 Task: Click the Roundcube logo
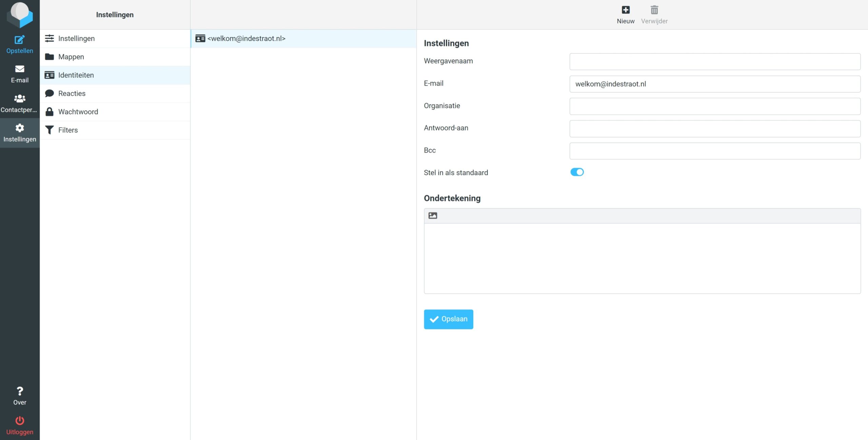[x=20, y=14]
